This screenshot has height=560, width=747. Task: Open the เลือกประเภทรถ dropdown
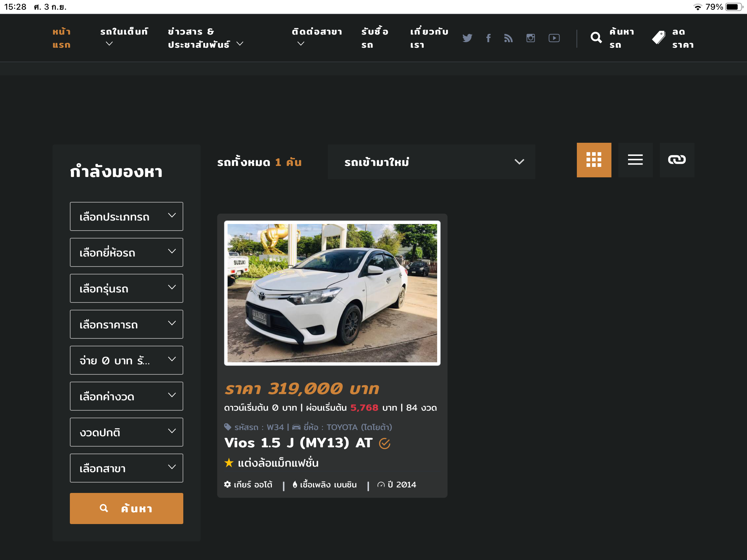(127, 216)
